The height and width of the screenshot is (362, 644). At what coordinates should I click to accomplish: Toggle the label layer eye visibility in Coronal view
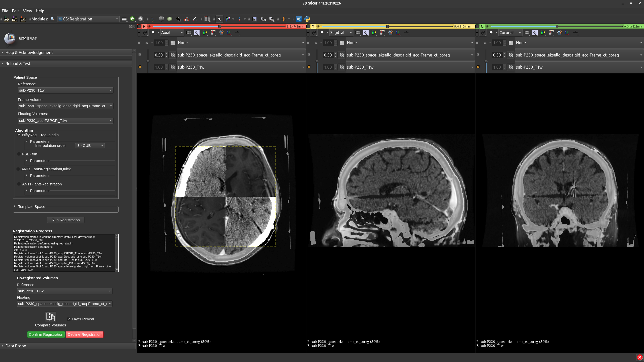point(485,43)
